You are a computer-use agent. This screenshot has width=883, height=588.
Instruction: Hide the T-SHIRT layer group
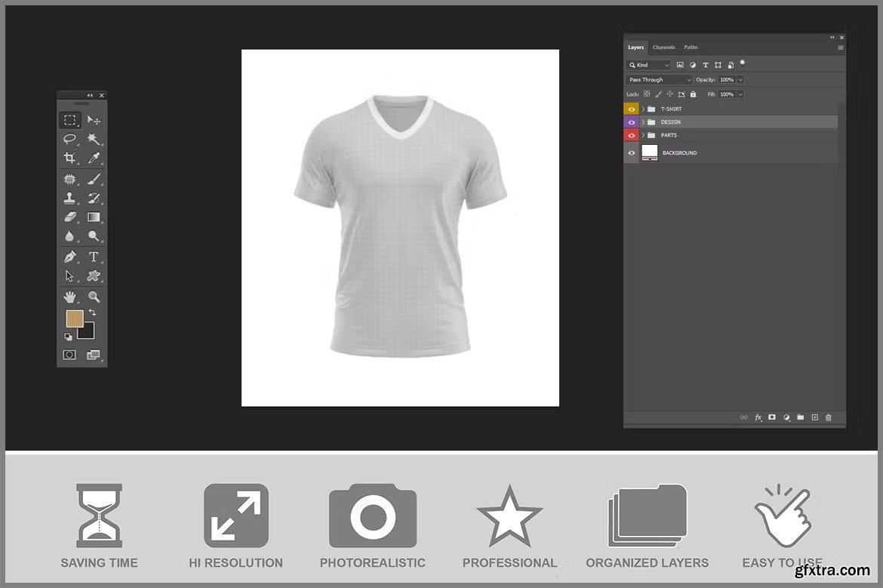pyautogui.click(x=632, y=109)
